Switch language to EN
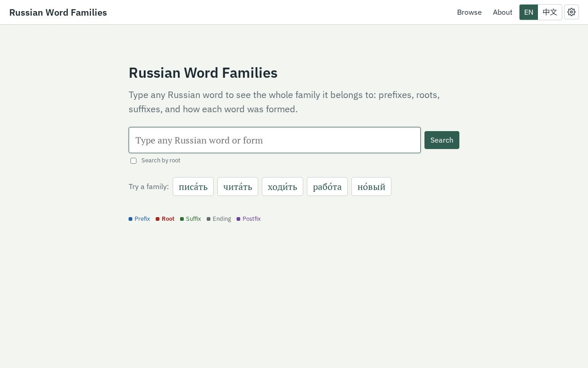Image resolution: width=588 pixels, height=368 pixels. [x=529, y=12]
